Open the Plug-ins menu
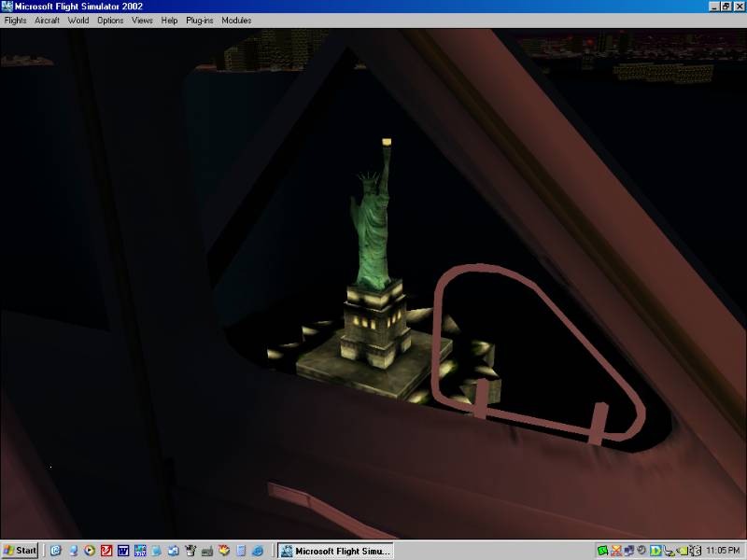The height and width of the screenshot is (560, 747). 200,21
